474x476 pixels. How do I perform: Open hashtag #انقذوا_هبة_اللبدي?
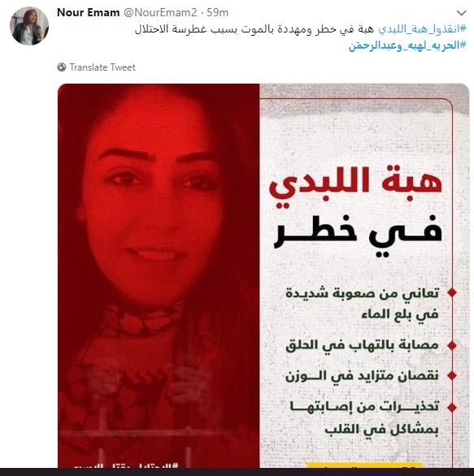[x=422, y=29]
